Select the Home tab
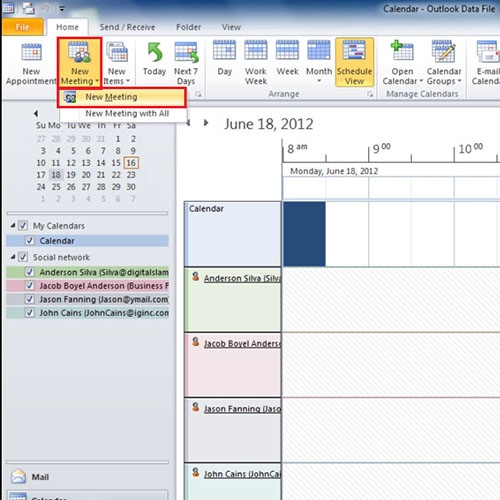 tap(67, 27)
